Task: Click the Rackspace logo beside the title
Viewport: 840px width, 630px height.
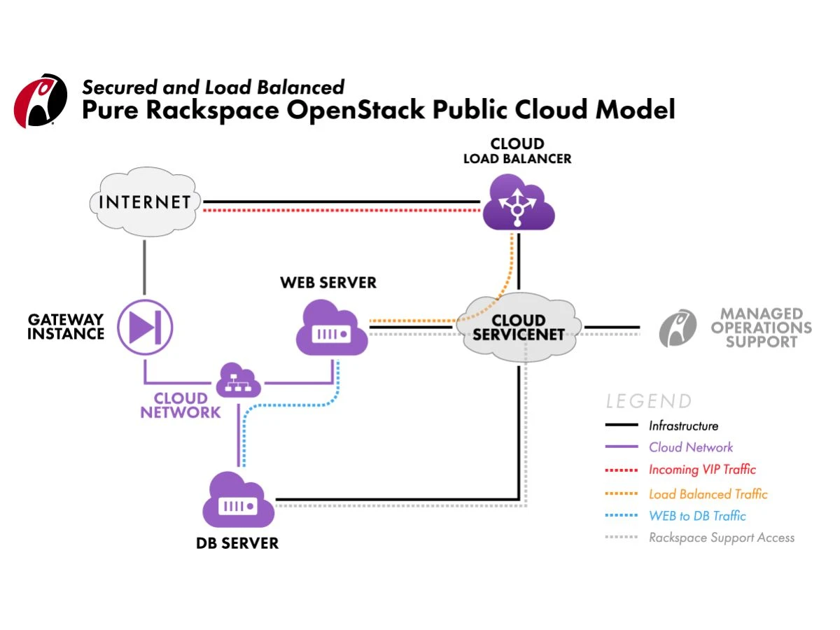Action: point(41,100)
